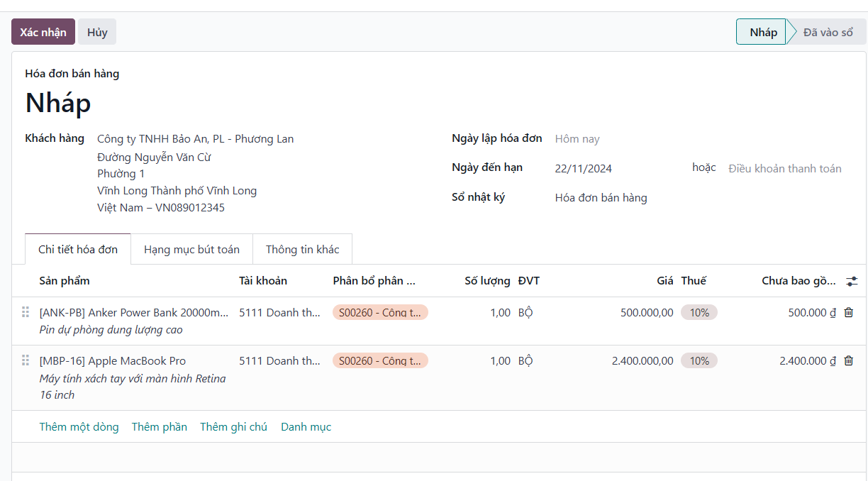Click the Ngày đến hạn label
Screen dimensions: 868x481
[487, 167]
